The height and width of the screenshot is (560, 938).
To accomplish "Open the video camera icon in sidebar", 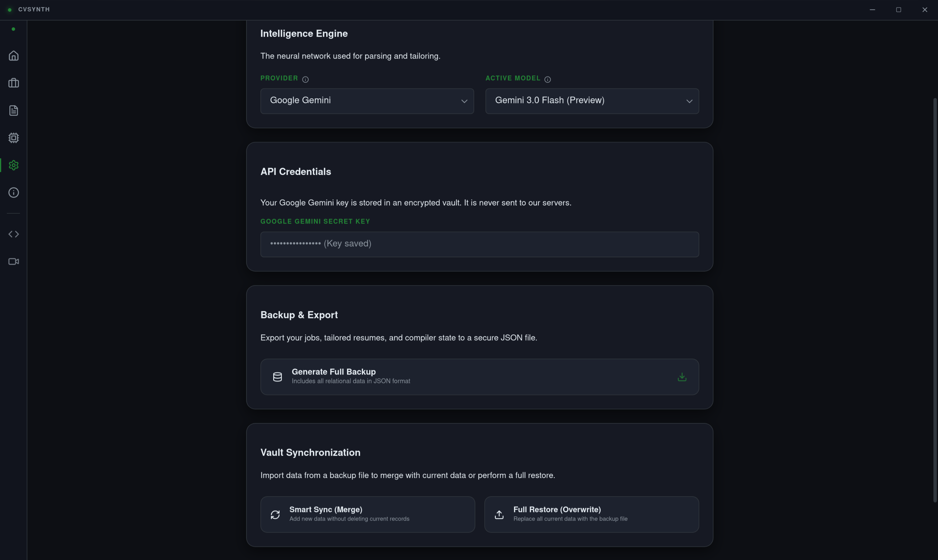I will [14, 261].
